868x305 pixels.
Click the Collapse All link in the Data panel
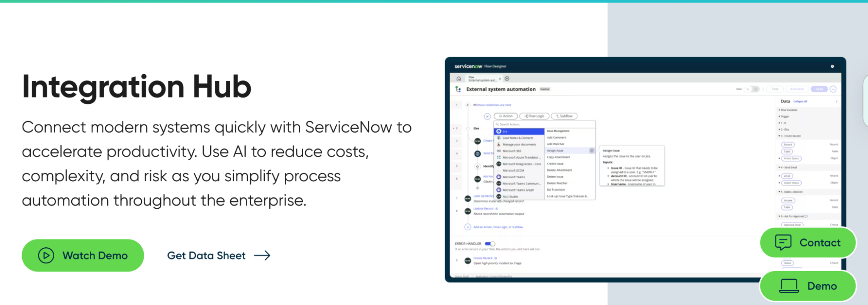[x=800, y=102]
